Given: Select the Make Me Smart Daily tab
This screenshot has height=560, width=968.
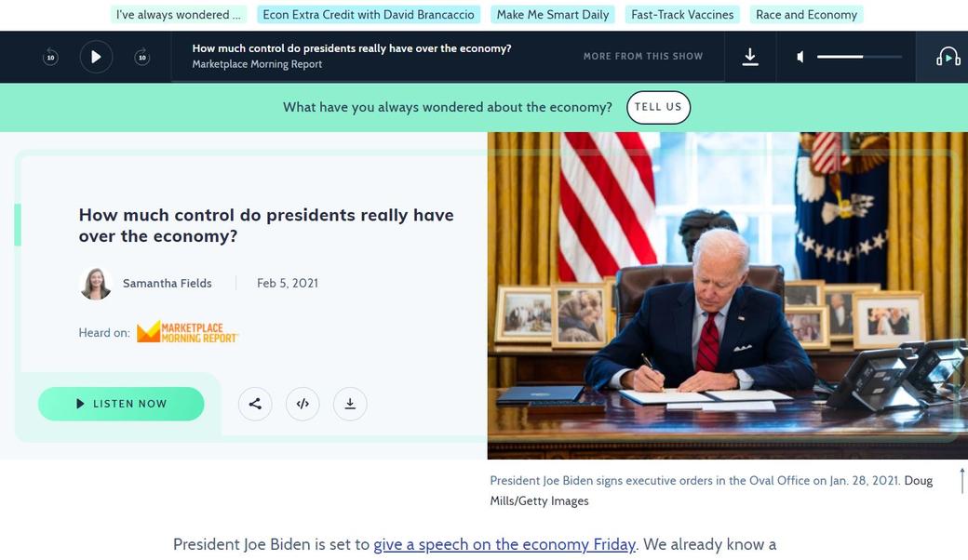Looking at the screenshot, I should pos(553,15).
